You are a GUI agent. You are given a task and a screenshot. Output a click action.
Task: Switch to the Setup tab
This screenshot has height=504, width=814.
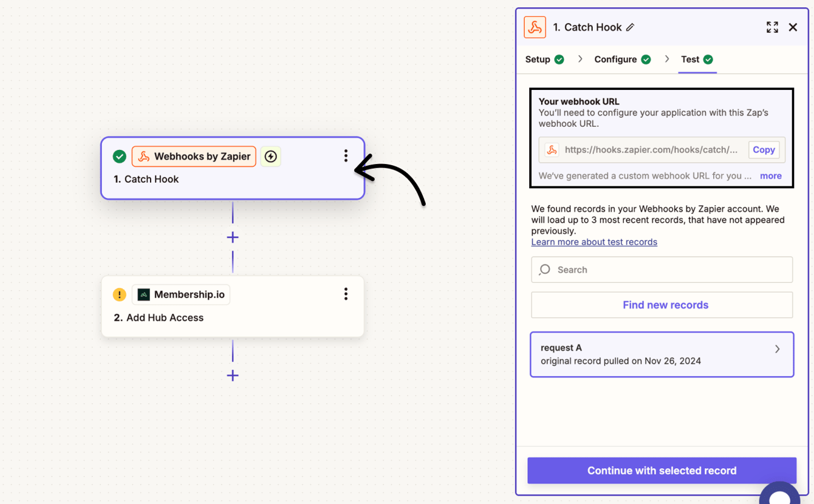point(537,59)
